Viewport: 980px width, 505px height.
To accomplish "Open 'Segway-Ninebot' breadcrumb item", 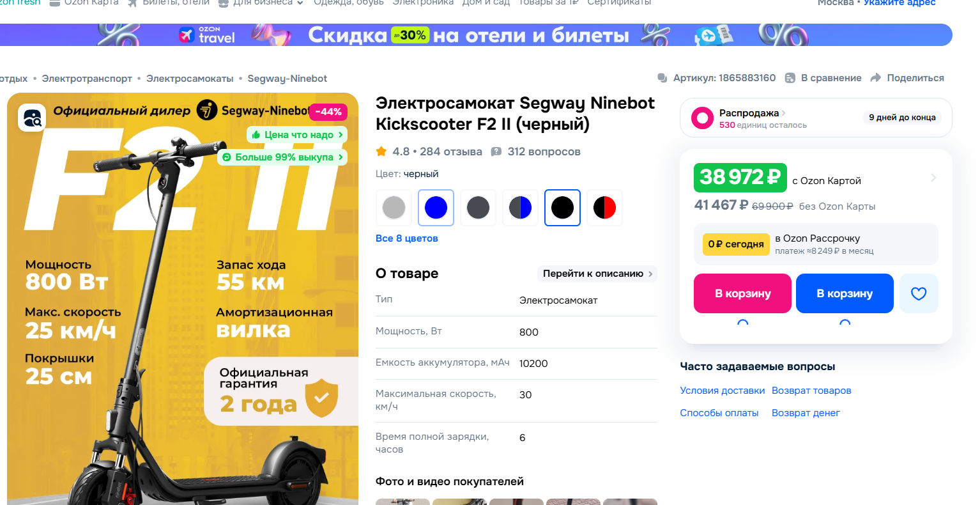I will click(287, 79).
